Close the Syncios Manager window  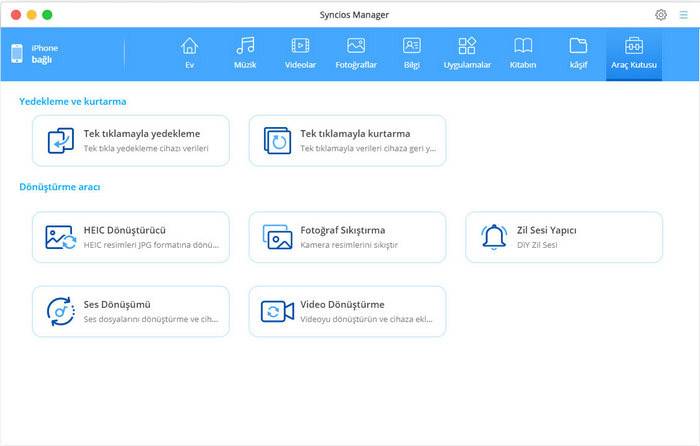(x=16, y=15)
